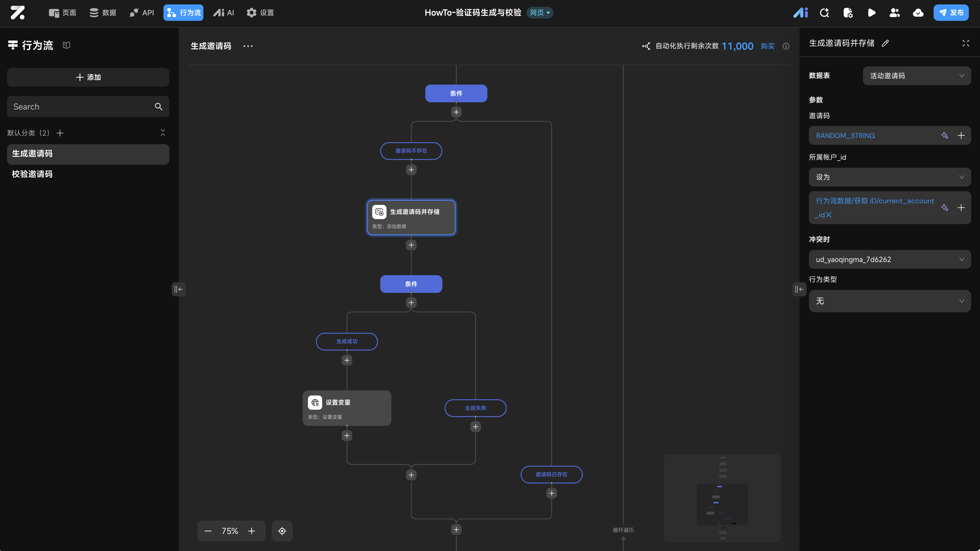Click the info icon next to 购买
Screen dimensions: 980x551
pyautogui.click(x=786, y=46)
